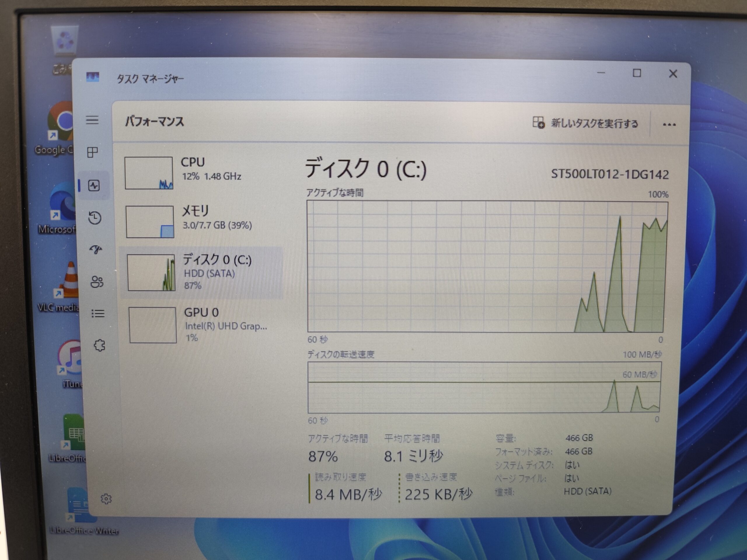Open the Services puzzle-piece icon
This screenshot has width=747, height=560.
pyautogui.click(x=99, y=345)
